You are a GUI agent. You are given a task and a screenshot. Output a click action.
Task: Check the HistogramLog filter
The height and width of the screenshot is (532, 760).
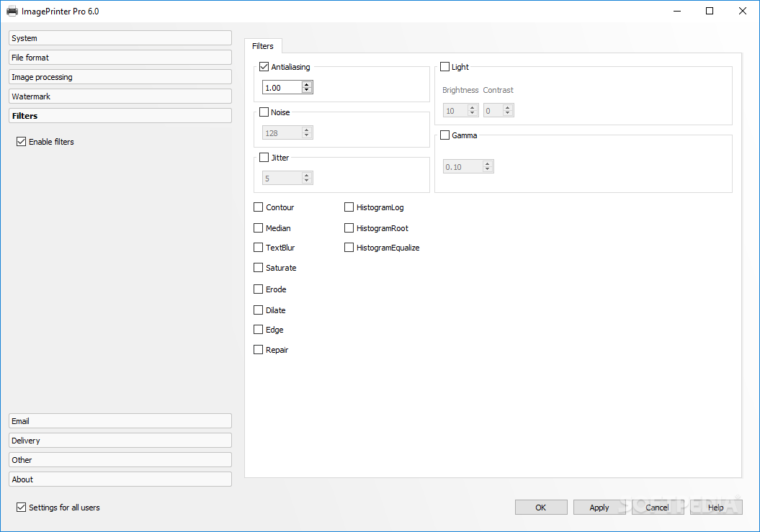tap(349, 207)
